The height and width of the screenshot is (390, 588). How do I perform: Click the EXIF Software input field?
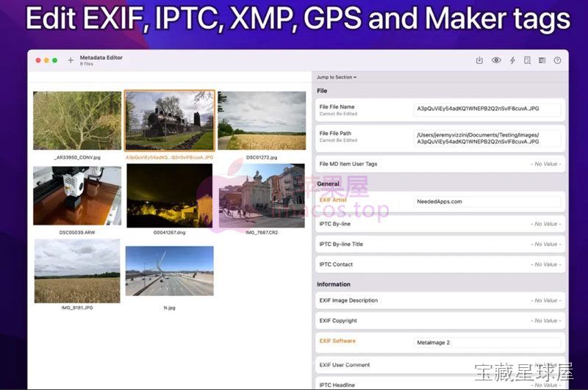pos(487,342)
